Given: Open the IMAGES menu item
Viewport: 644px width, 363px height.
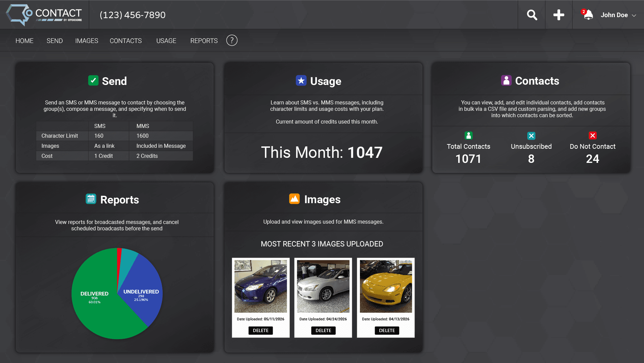Looking at the screenshot, I should (87, 41).
